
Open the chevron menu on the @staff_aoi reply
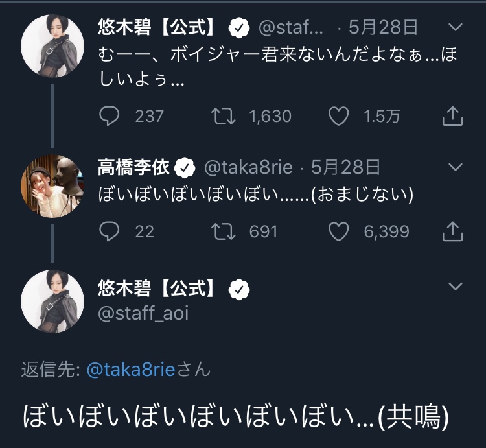click(x=456, y=286)
